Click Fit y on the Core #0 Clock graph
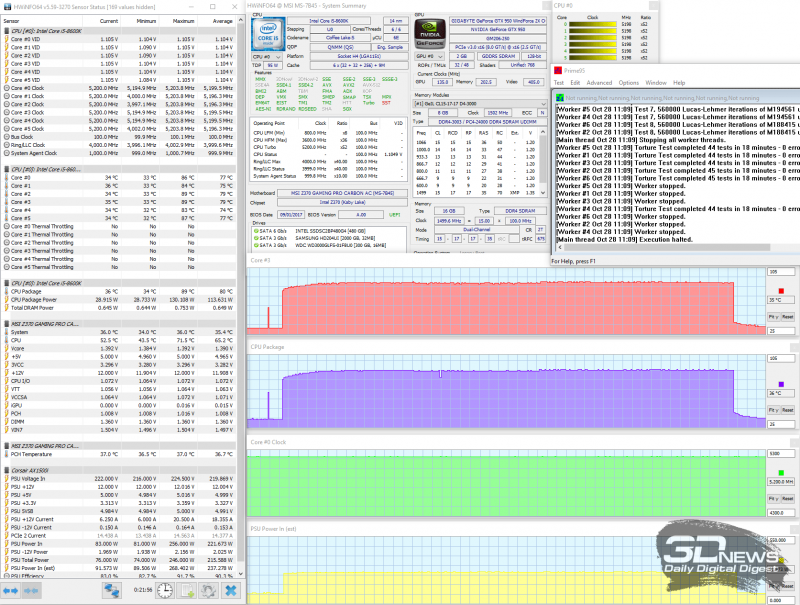800x605 pixels. 773,498
